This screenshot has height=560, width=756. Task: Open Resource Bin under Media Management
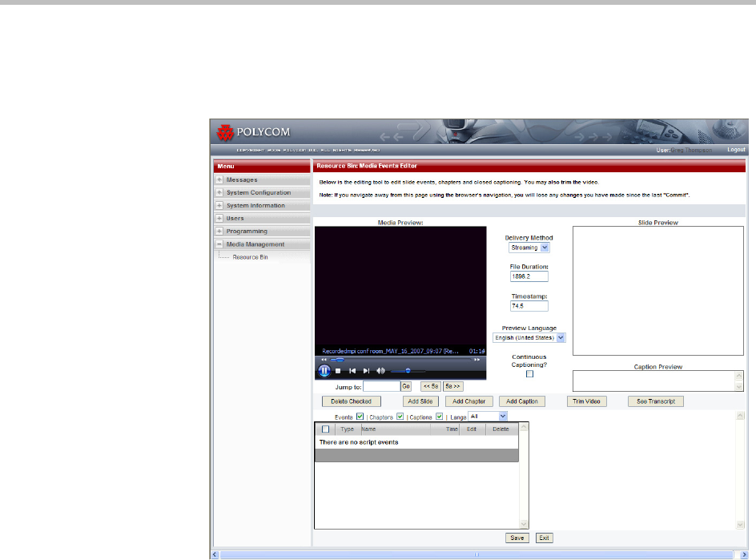coord(250,257)
